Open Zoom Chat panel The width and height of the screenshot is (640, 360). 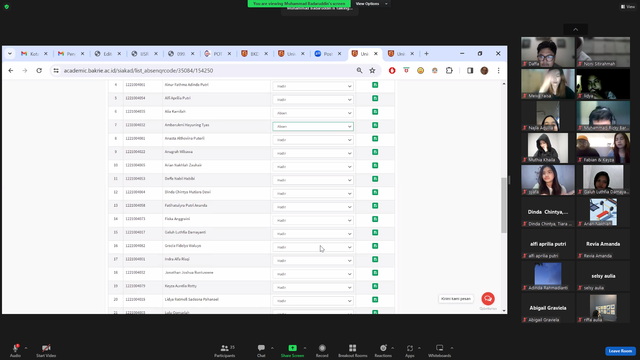[261, 351]
